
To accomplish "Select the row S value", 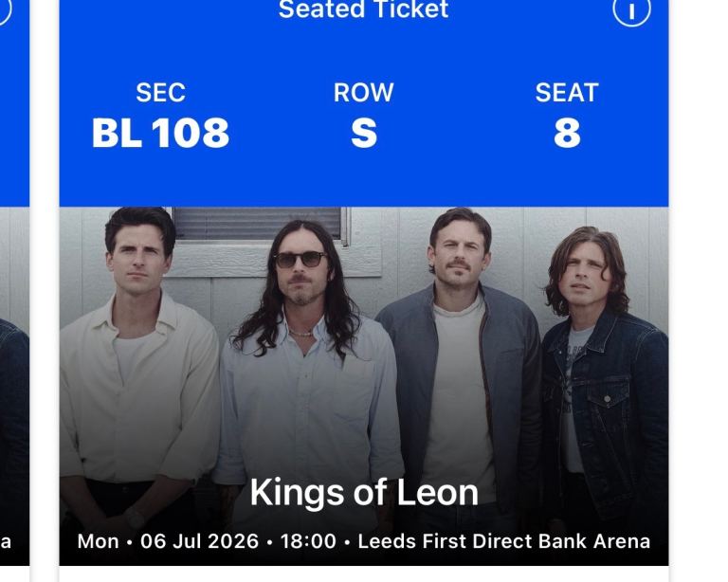I will pos(363,134).
